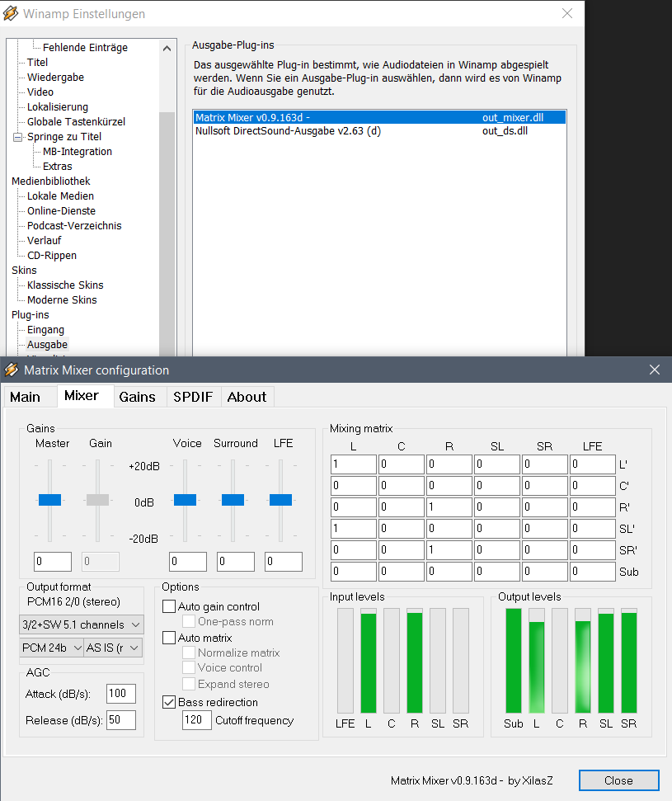The image size is (672, 801).
Task: Click the Winamp icon in Einstellungen title bar
Action: click(x=11, y=13)
